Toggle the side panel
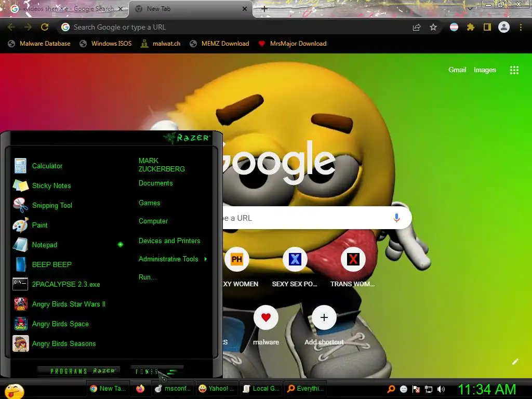Viewport: 532px width, 399px height. [487, 27]
